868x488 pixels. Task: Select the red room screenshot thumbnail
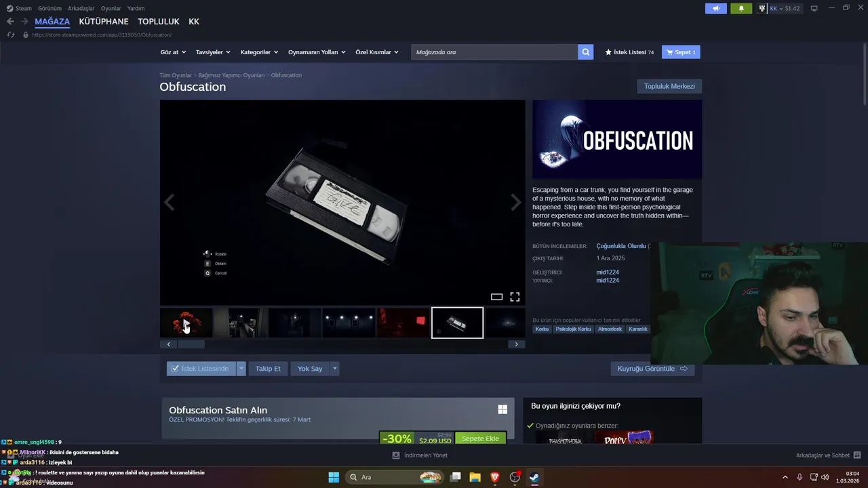[x=403, y=323]
